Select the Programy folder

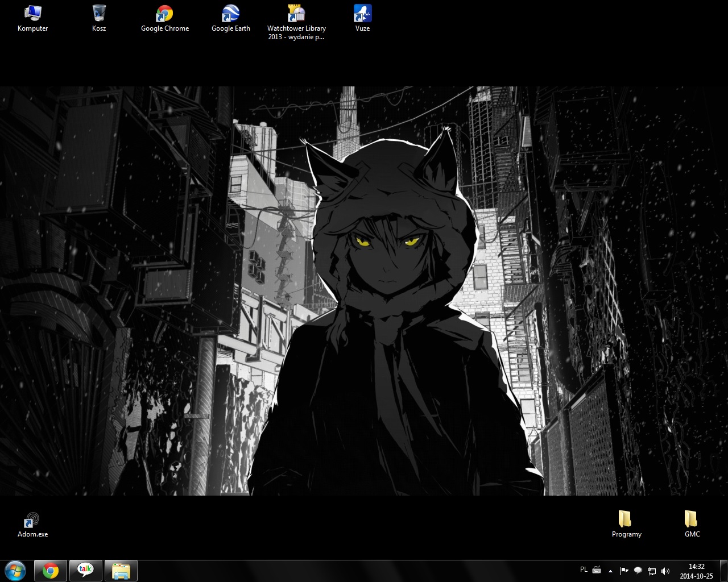pyautogui.click(x=626, y=524)
